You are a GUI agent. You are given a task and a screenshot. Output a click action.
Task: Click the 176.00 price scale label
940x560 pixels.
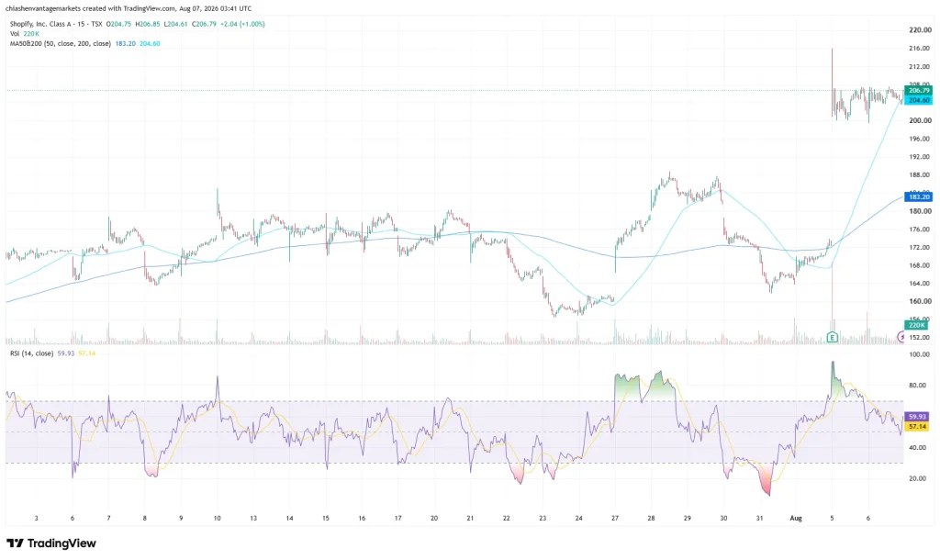[x=919, y=229]
